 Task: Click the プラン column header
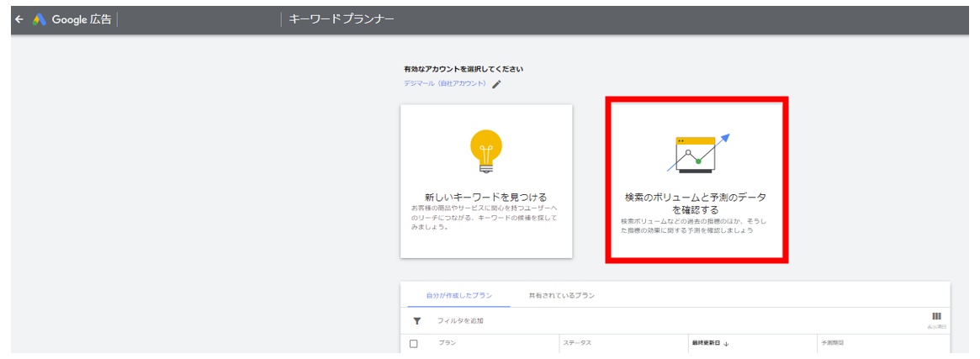(x=446, y=343)
